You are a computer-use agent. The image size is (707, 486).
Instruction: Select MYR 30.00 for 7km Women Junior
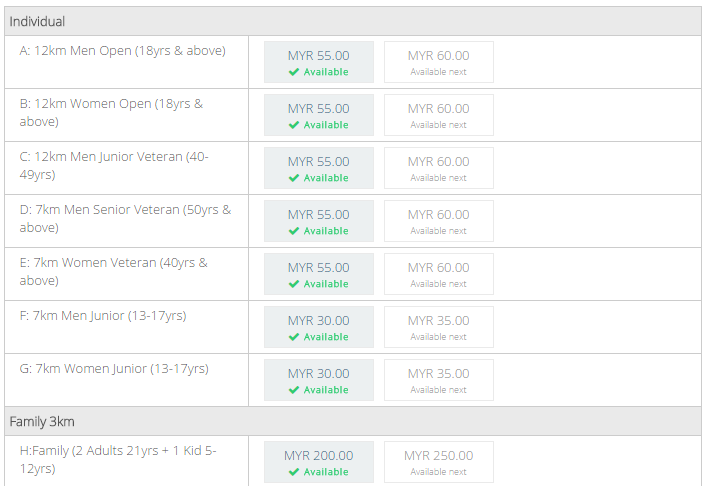318,380
